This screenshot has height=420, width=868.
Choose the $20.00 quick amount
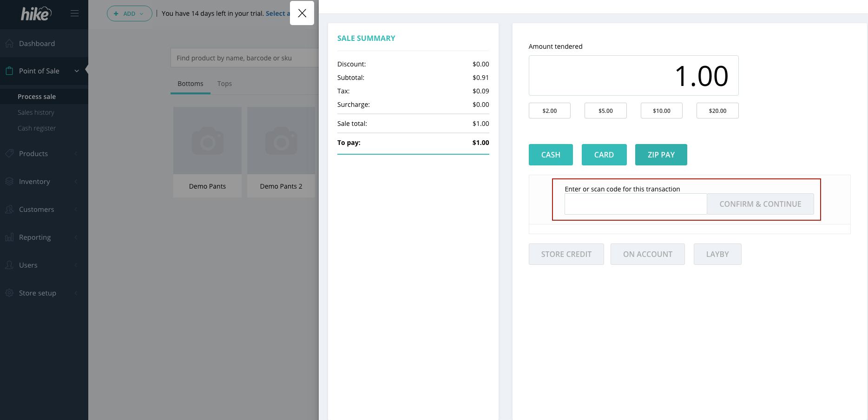[717, 111]
